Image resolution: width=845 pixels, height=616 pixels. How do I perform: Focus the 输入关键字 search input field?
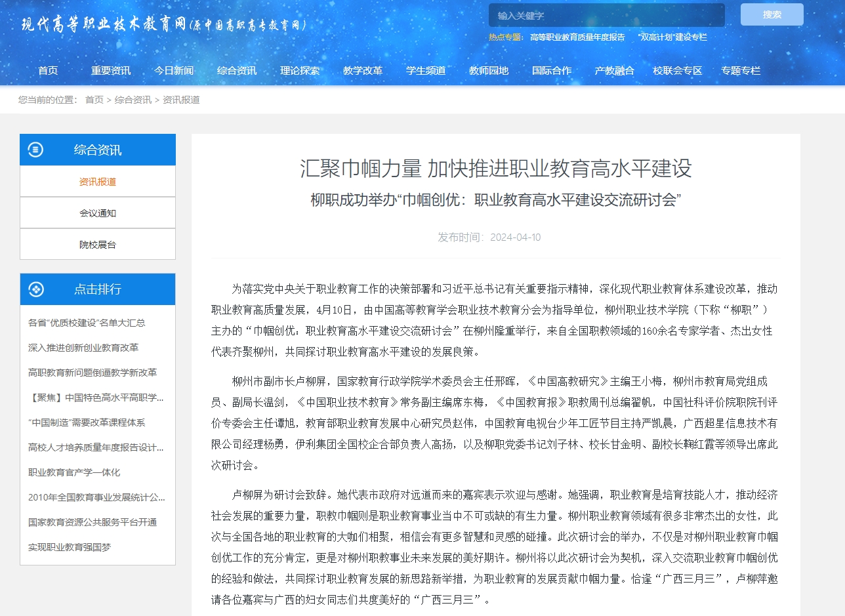(x=606, y=15)
